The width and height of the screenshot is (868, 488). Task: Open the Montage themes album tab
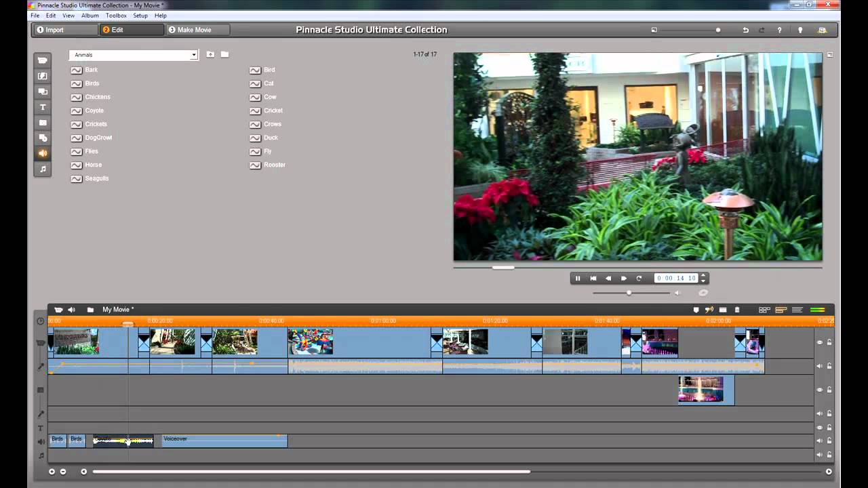(x=43, y=91)
